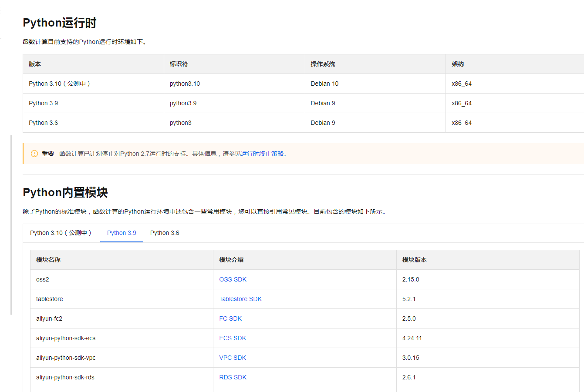
Task: Click the Python运行时 heading
Action: 60,23
